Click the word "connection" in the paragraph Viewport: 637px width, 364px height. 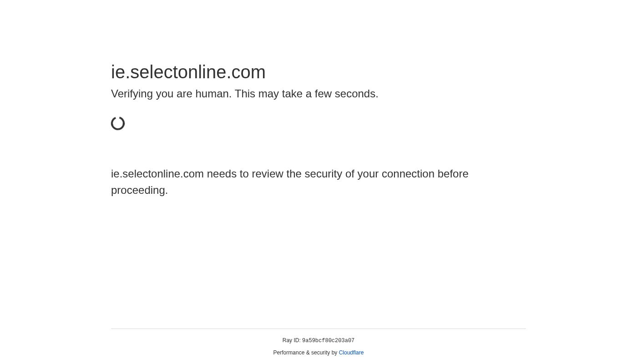pos(408,174)
